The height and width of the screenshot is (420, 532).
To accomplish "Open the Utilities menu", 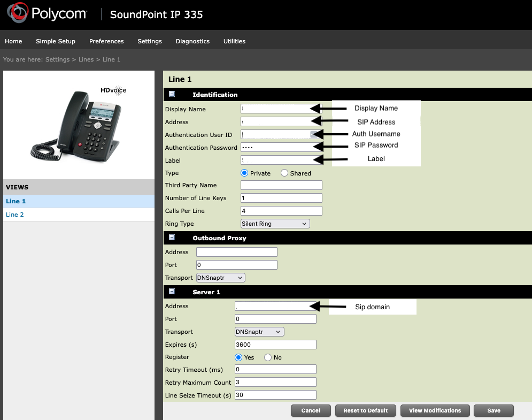I will click(x=234, y=41).
